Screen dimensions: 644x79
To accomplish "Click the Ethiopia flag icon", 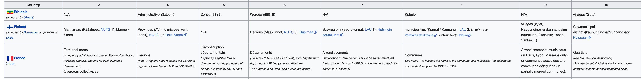I will [x=10, y=12].
